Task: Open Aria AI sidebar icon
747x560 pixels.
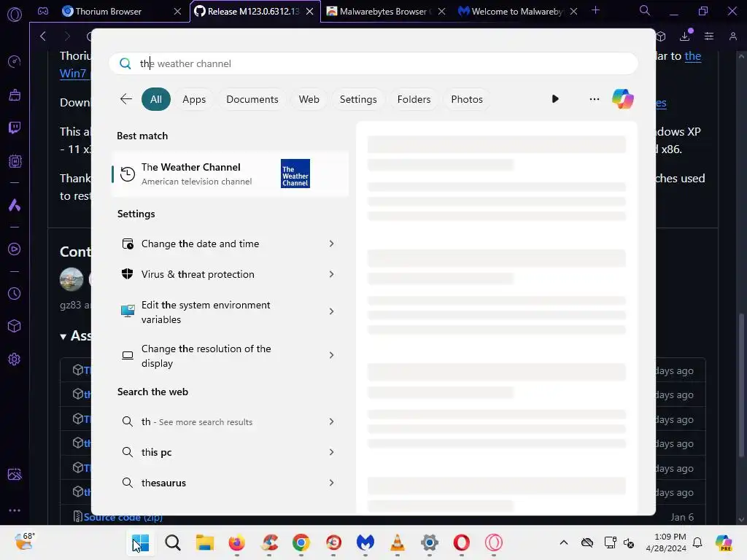Action: (15, 205)
